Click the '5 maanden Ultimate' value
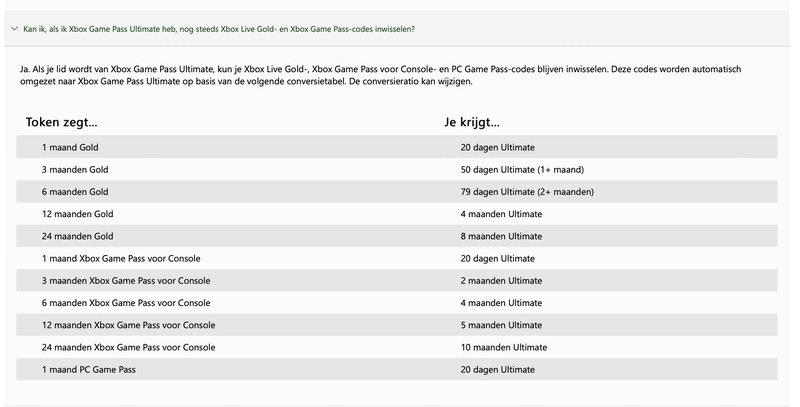 pyautogui.click(x=501, y=325)
